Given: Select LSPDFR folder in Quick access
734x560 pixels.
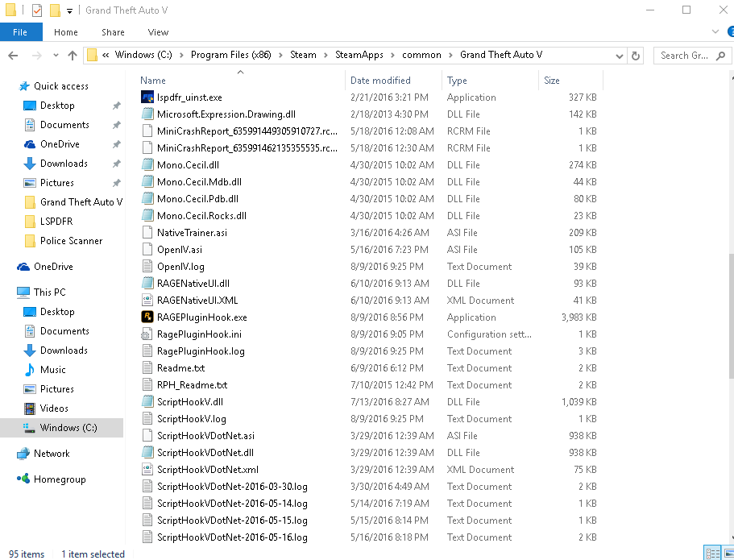Looking at the screenshot, I should [56, 221].
